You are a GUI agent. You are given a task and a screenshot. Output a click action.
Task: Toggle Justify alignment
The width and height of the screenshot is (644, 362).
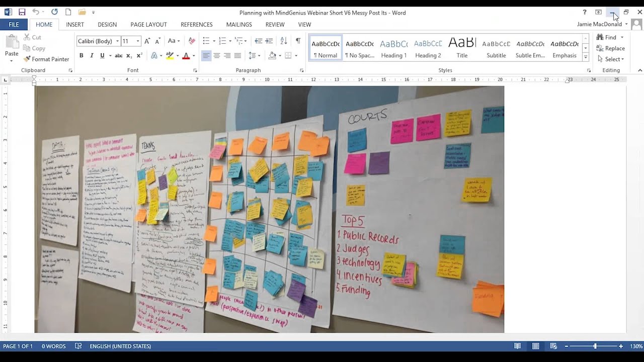[x=238, y=56]
